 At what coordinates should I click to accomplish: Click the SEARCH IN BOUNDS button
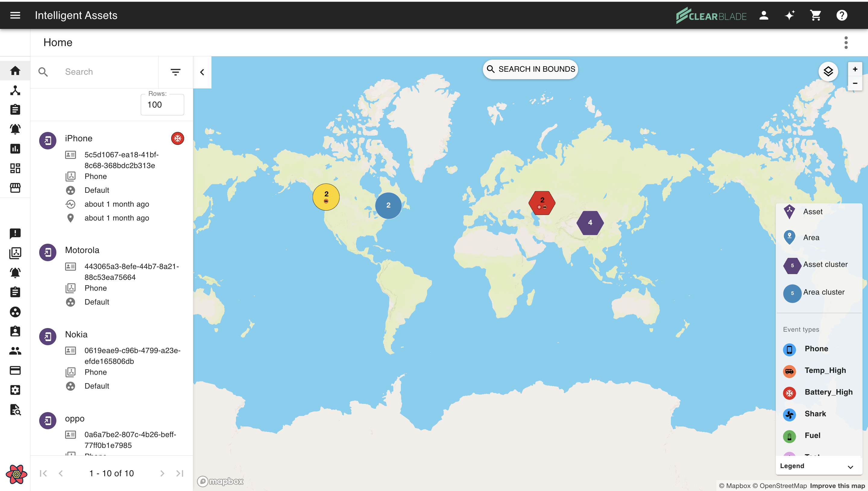click(x=531, y=69)
